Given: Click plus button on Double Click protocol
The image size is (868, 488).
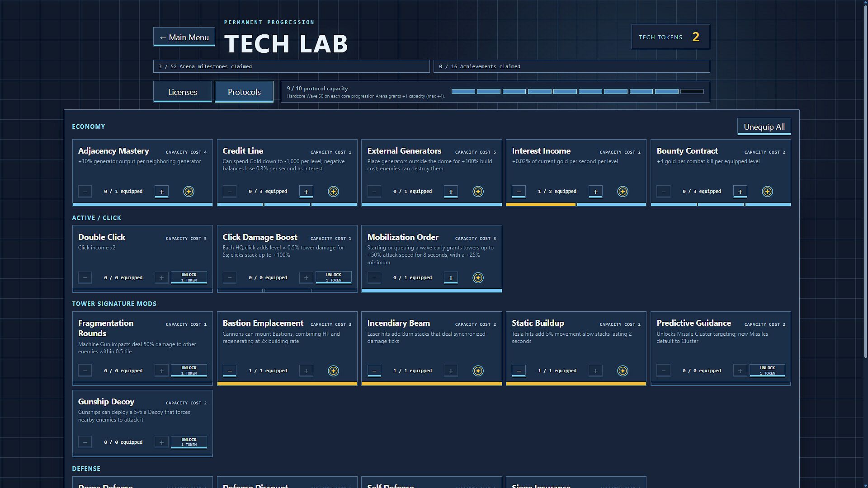Looking at the screenshot, I should click(161, 278).
